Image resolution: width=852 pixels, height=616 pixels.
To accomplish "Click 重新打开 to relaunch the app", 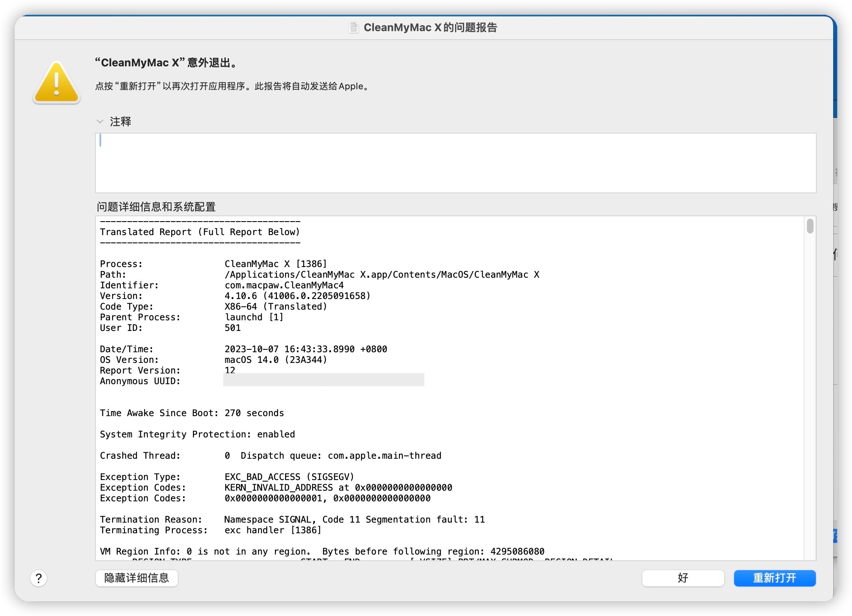I will coord(774,578).
